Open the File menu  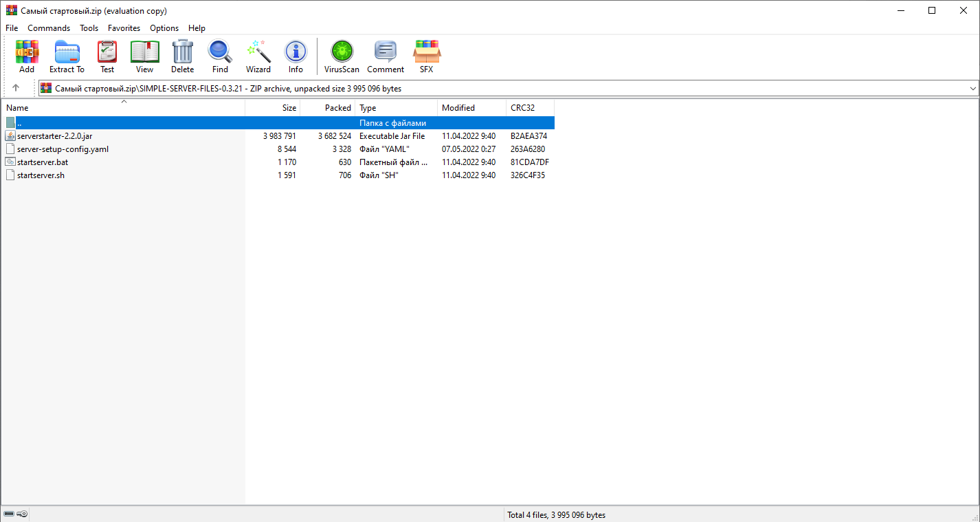point(12,28)
